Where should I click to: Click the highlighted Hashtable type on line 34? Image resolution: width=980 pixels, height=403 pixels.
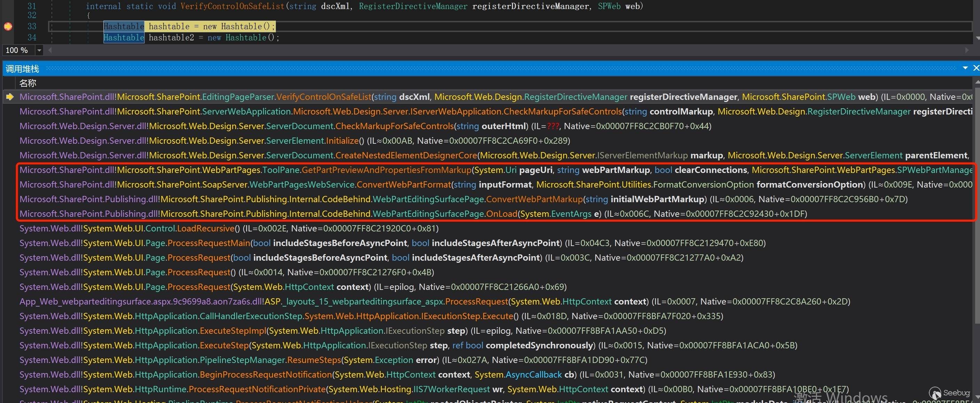click(x=124, y=38)
